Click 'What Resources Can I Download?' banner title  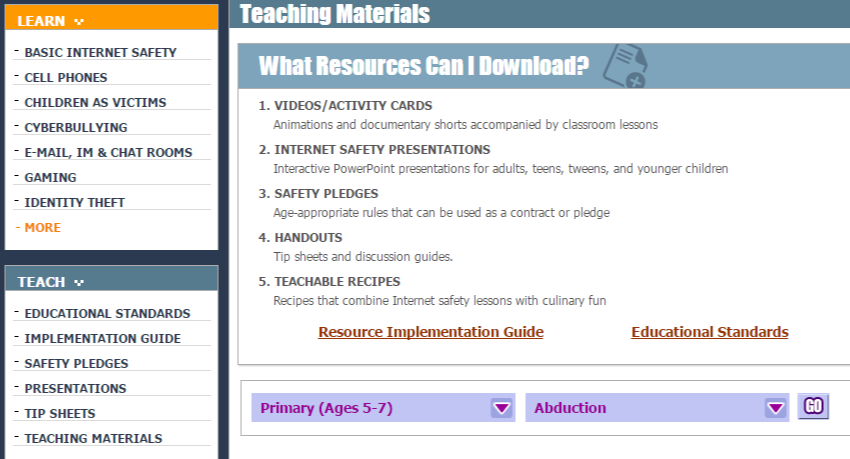pos(424,66)
